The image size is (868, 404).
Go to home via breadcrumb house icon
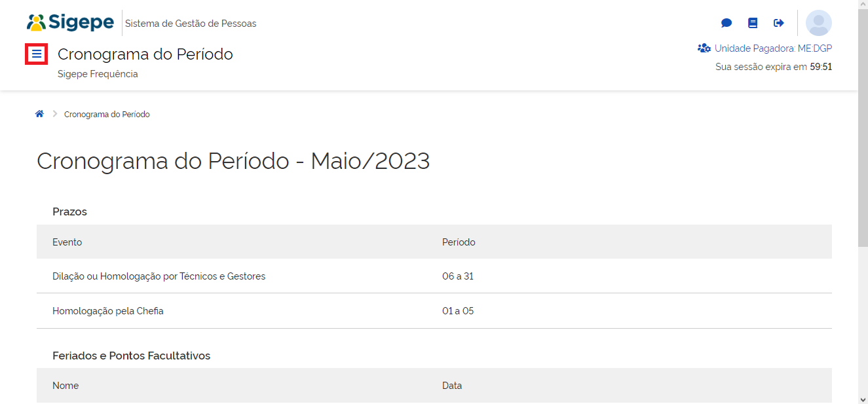[x=39, y=114]
